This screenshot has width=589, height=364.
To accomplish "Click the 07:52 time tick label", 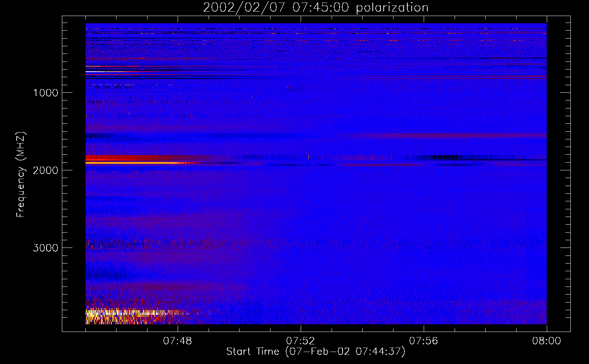I will 301,341.
